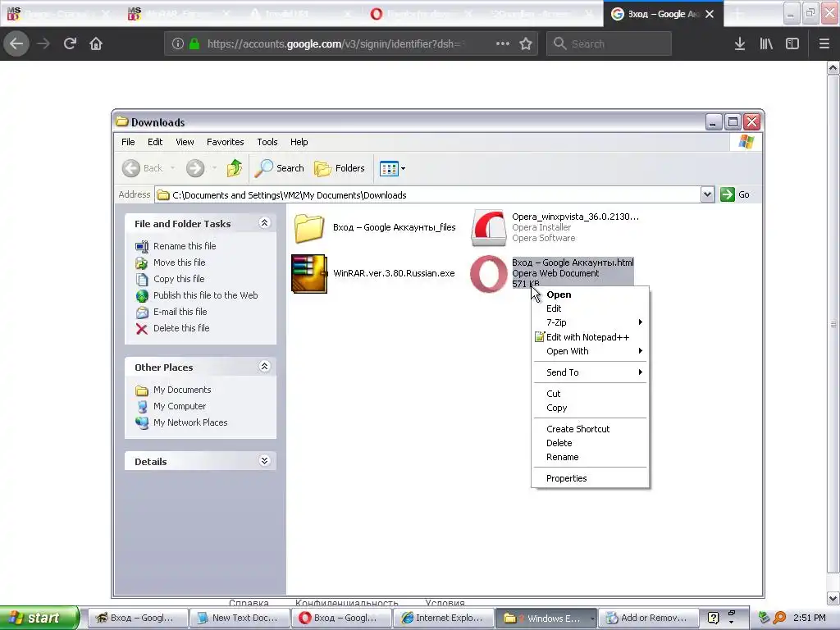The height and width of the screenshot is (630, 840).
Task: Expand the Details panel
Action: pyautogui.click(x=265, y=461)
